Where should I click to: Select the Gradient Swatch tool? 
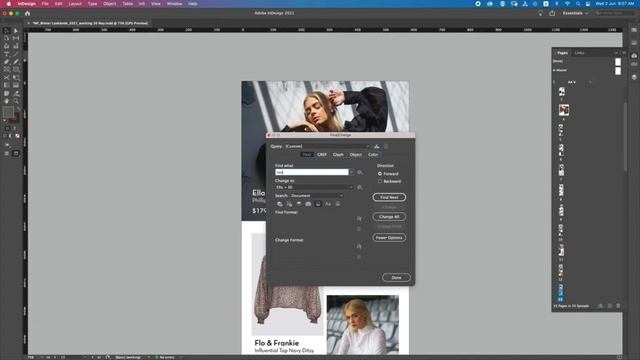coord(7,85)
